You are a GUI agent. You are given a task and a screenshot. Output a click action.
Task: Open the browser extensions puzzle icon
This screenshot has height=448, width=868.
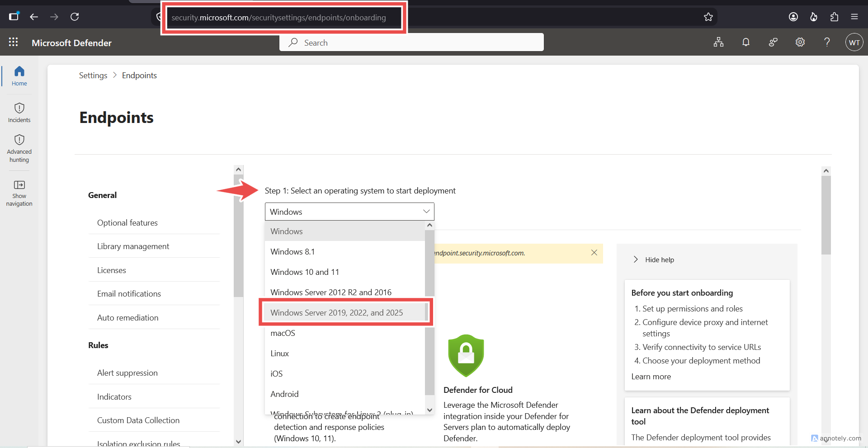pos(834,17)
